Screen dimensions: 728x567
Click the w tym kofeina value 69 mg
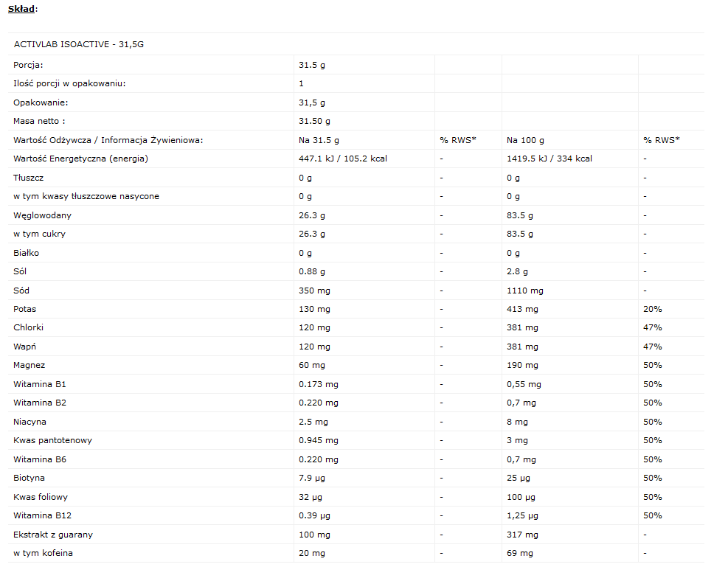click(x=519, y=553)
